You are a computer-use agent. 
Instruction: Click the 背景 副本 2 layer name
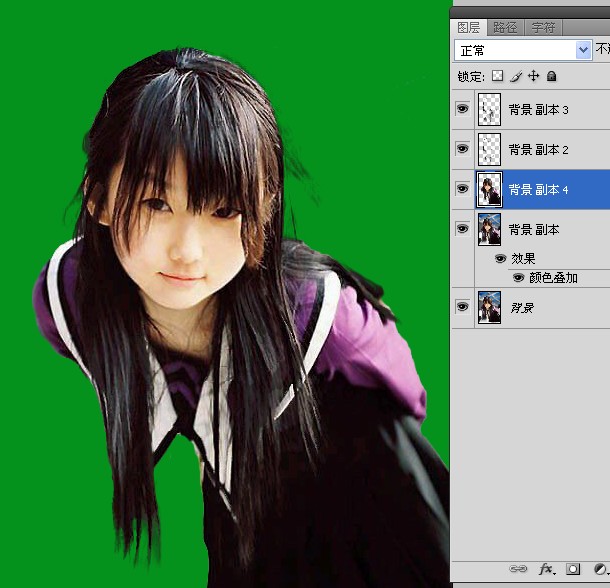pos(539,150)
